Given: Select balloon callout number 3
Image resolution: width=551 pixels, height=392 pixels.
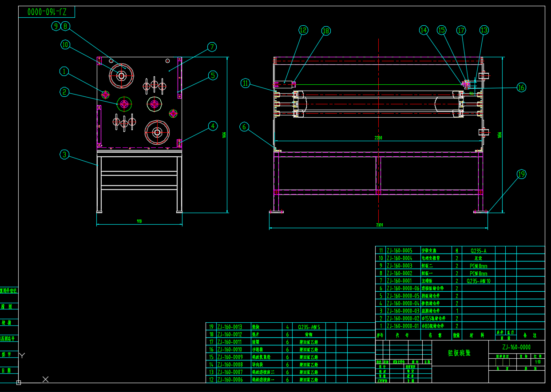Looking at the screenshot, I should pyautogui.click(x=65, y=154).
